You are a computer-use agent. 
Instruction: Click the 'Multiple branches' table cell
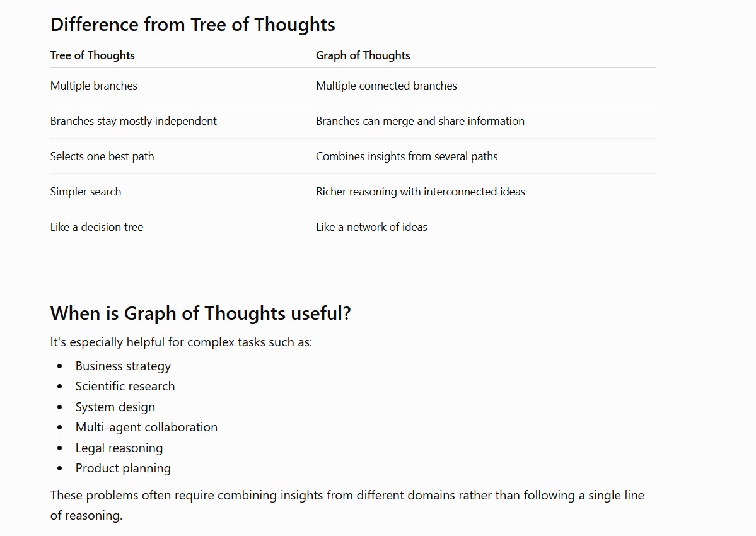[x=93, y=86]
